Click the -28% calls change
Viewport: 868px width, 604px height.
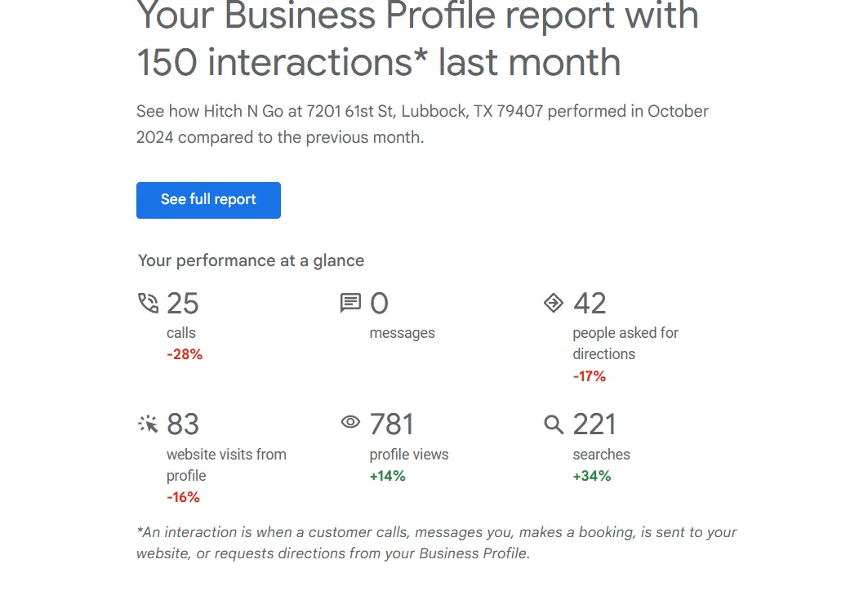(x=185, y=354)
